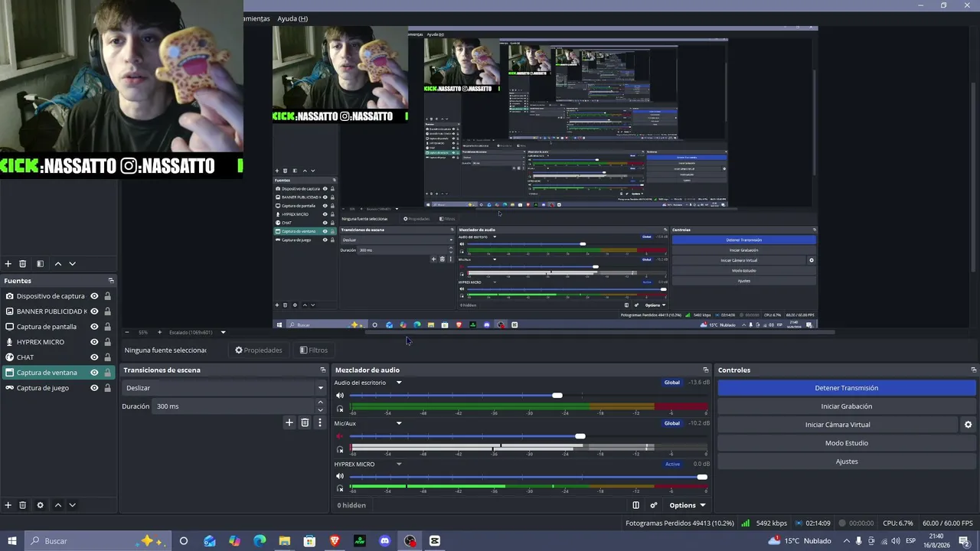Remove the scene transition with trash icon

305,422
